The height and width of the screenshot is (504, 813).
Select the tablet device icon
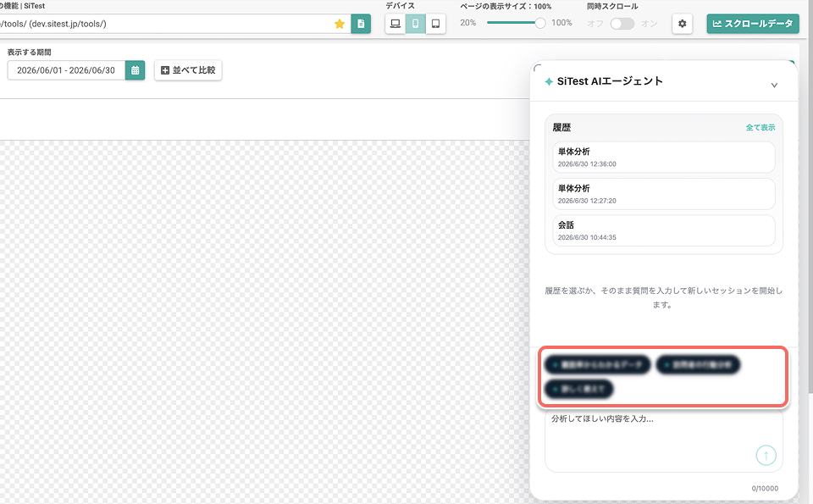(x=435, y=24)
